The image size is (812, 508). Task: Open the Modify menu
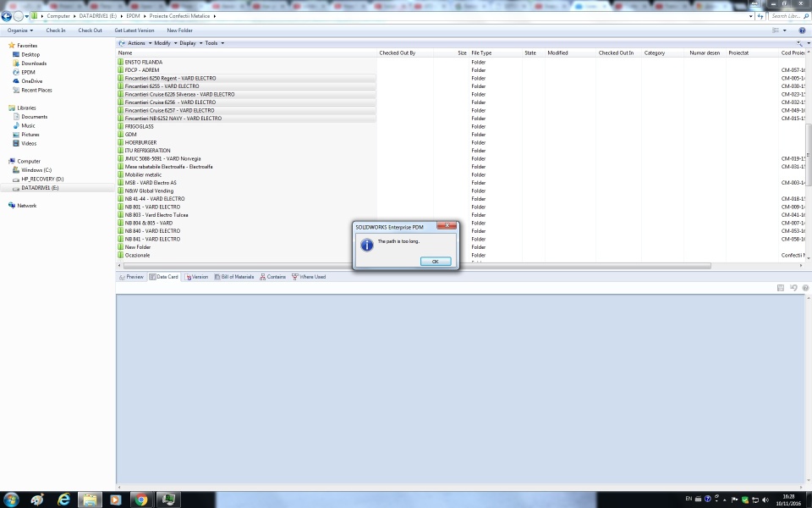pos(165,43)
